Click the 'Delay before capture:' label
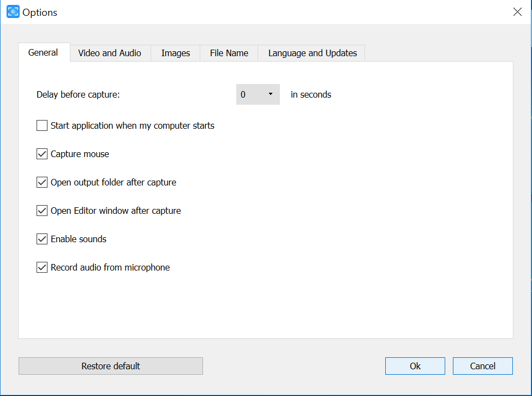Screen dimensions: 532x396 click(78, 94)
